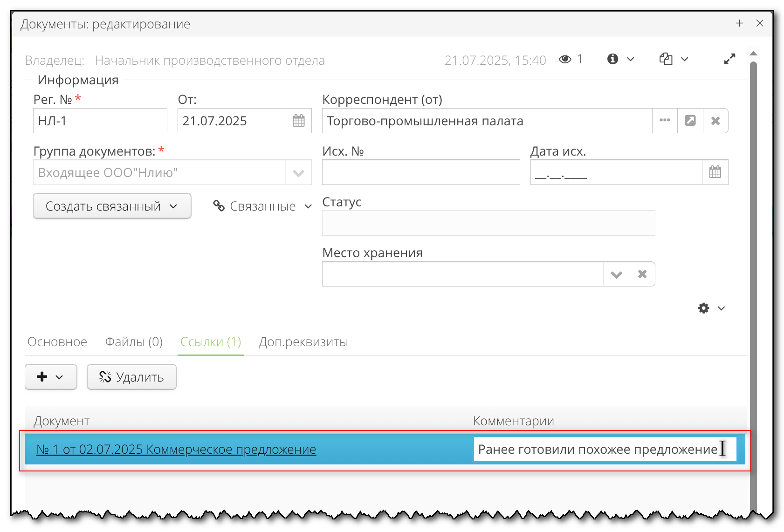This screenshot has height=532, width=784.
Task: Click inside the Исх. № field
Action: 420,172
